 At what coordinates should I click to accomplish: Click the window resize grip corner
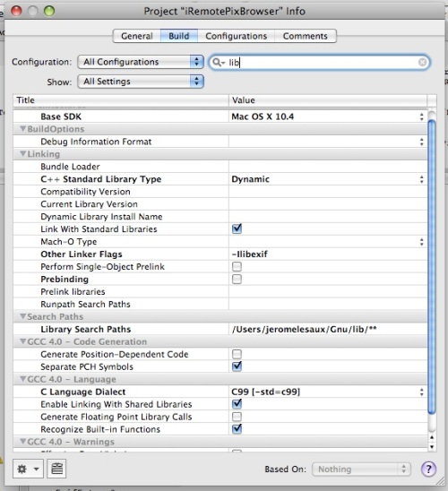click(440, 481)
